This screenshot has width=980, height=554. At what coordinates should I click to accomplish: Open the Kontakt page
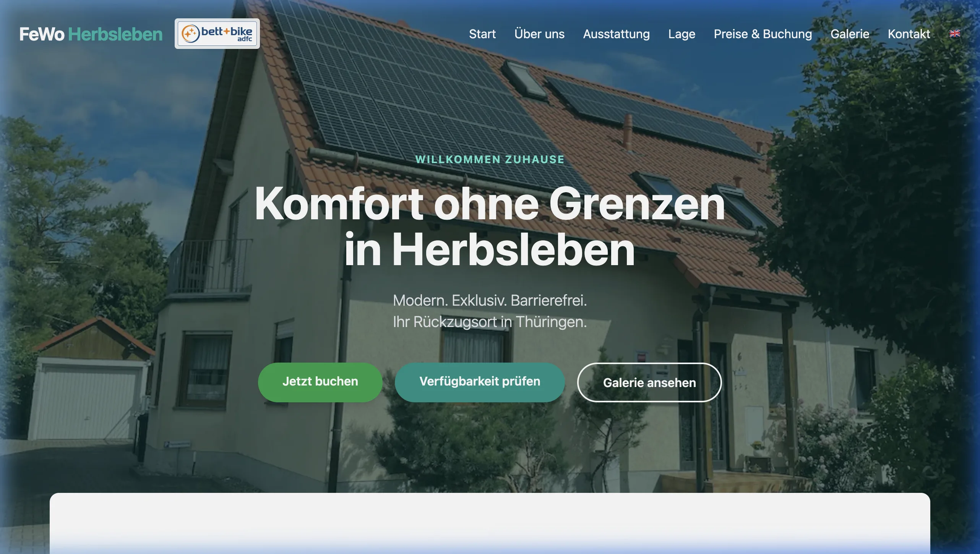(x=909, y=34)
